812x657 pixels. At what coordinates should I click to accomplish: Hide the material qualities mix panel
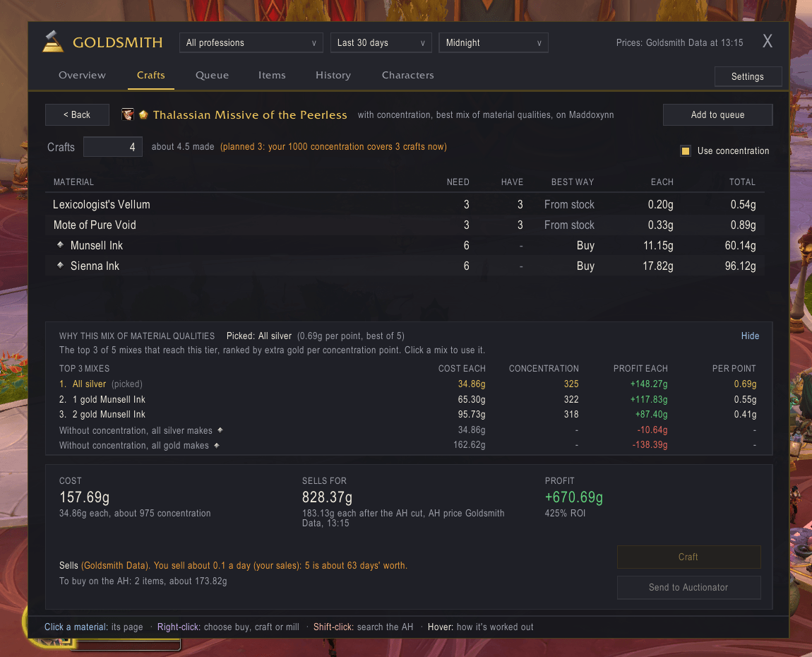750,336
